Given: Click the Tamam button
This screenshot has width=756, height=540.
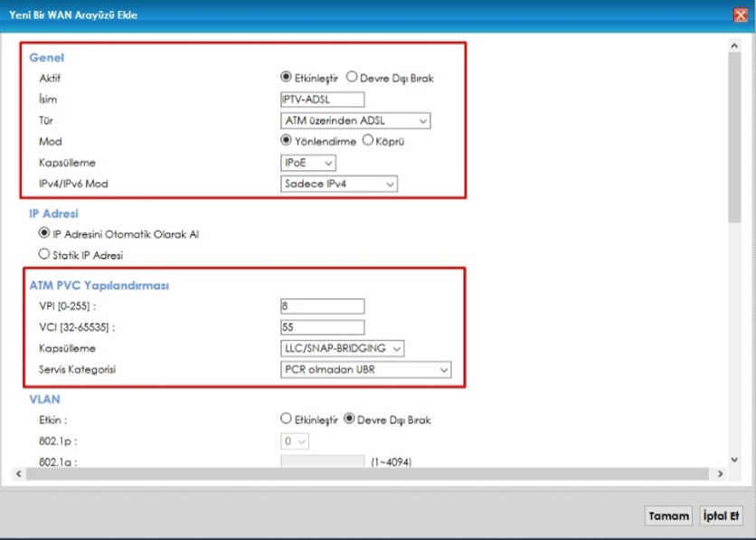Looking at the screenshot, I should tap(668, 516).
